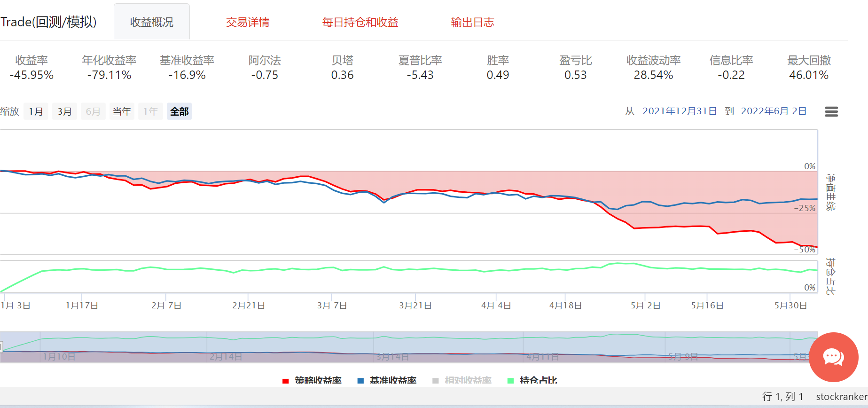Toggle the 策略收益率 series in the legend
868x408 pixels.
tap(312, 380)
